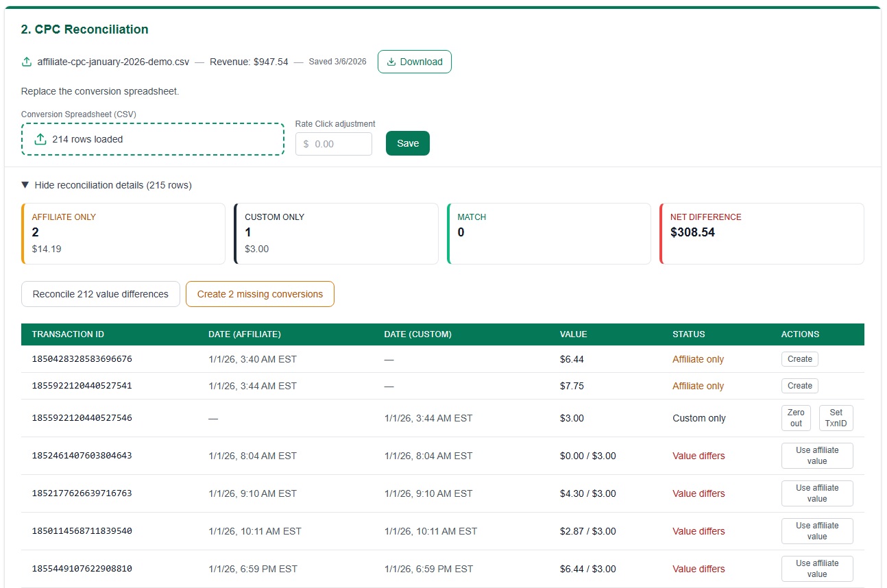The image size is (887, 588).
Task: Click the Save button
Action: tap(407, 143)
